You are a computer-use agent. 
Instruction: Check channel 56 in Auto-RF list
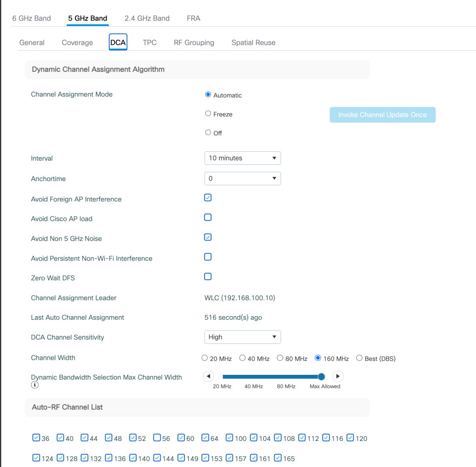tap(157, 438)
